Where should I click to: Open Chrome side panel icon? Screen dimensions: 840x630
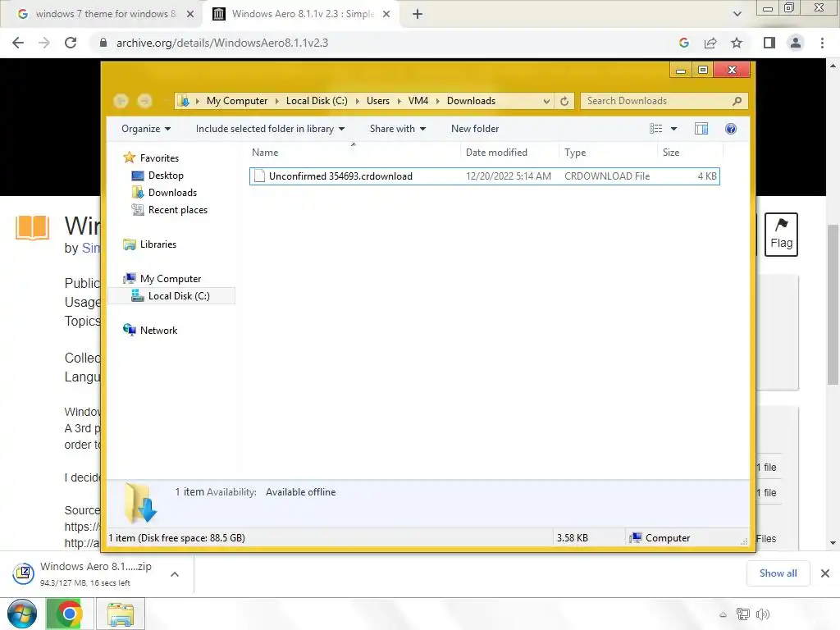pyautogui.click(x=769, y=43)
